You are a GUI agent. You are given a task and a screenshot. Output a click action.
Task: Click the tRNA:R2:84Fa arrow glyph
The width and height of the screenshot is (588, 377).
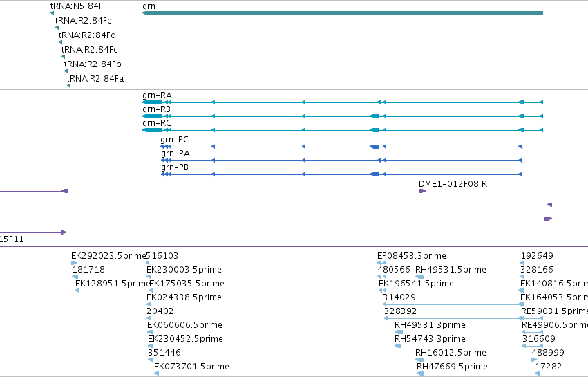68,86
